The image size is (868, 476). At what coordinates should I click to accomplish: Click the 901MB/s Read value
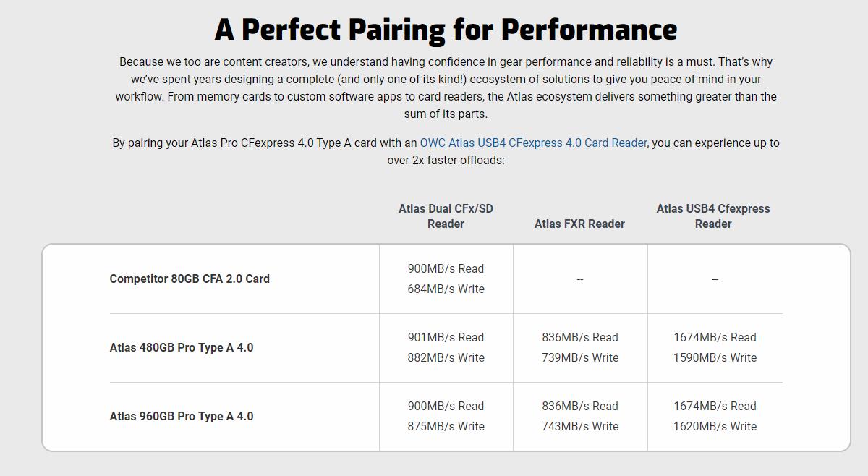pos(446,337)
